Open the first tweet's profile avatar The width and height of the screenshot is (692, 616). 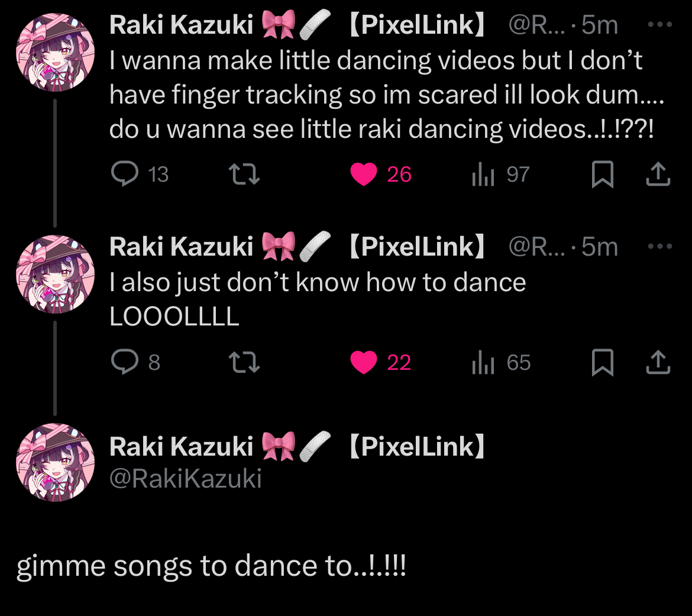56,52
